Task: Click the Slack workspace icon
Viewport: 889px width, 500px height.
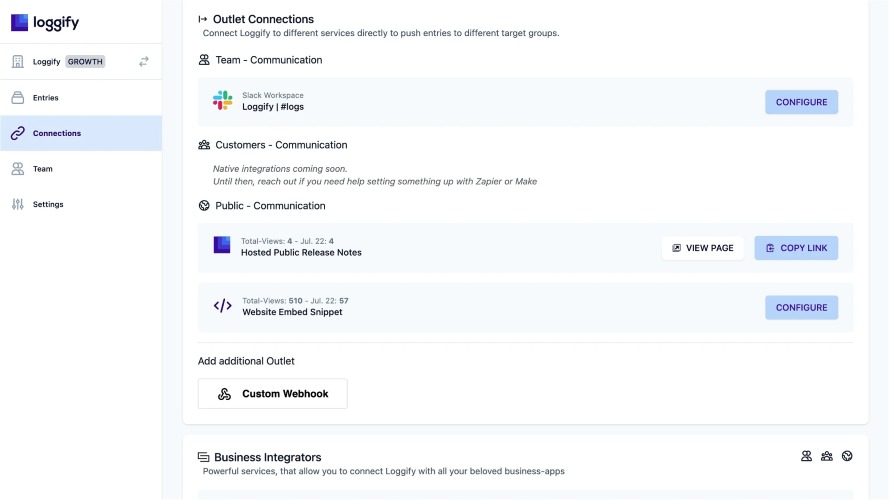Action: point(222,101)
